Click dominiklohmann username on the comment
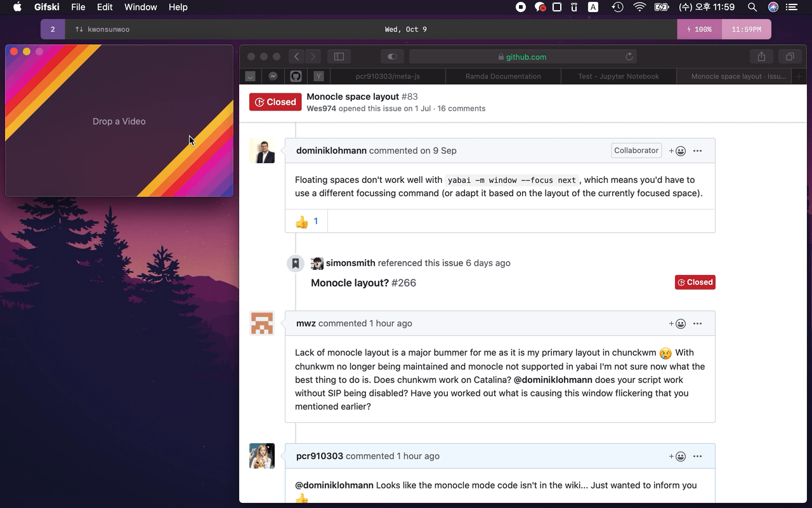The image size is (812, 508). 331,150
